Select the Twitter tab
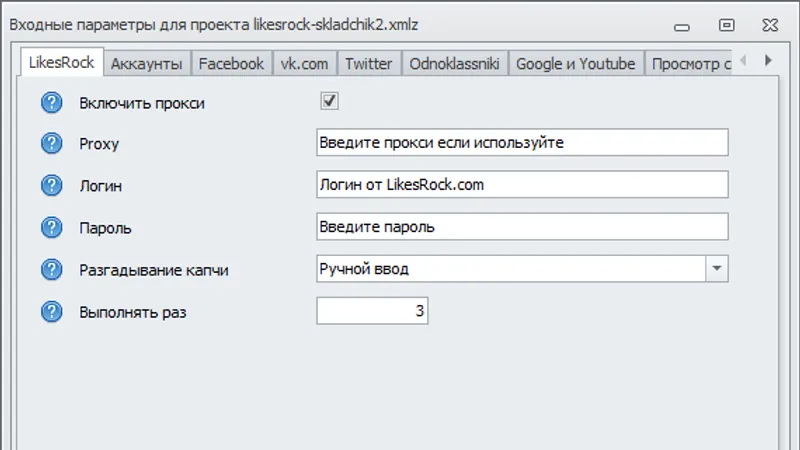Screen dimensions: 800x450 click(x=368, y=64)
